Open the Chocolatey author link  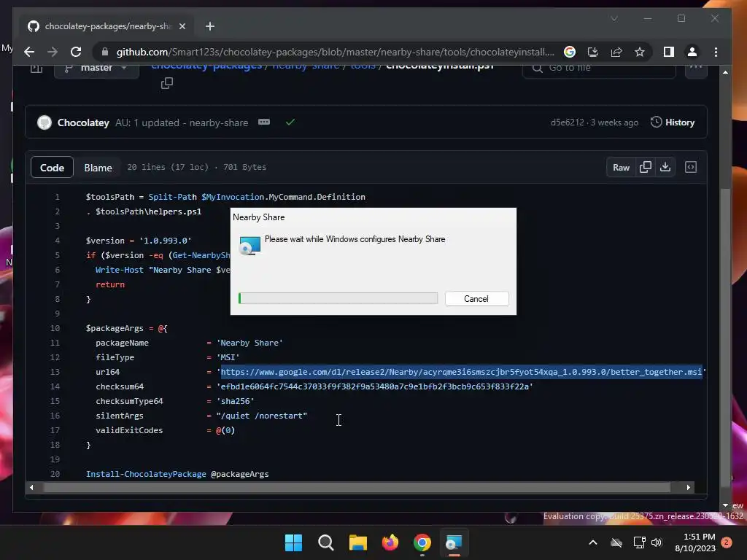pyautogui.click(x=83, y=122)
